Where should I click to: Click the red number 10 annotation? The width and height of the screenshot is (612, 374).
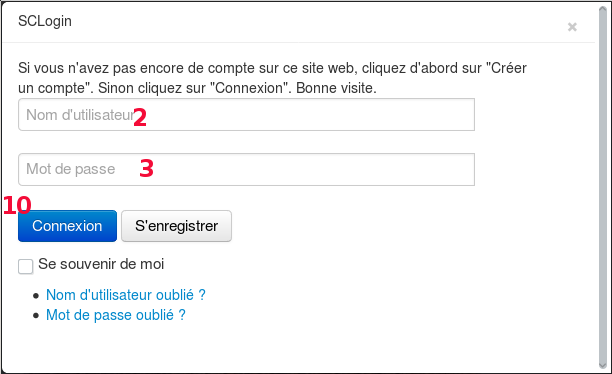[x=17, y=205]
